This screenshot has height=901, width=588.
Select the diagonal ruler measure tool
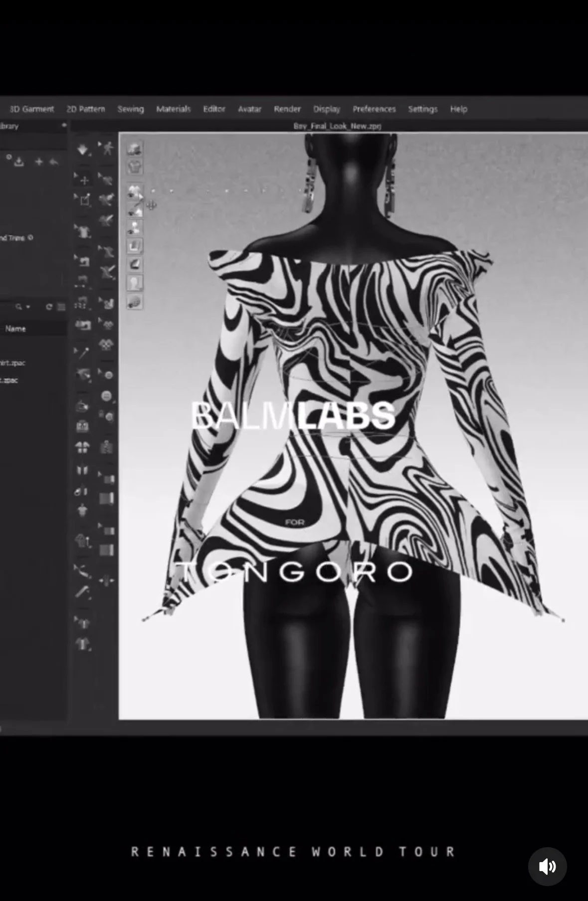pyautogui.click(x=82, y=592)
